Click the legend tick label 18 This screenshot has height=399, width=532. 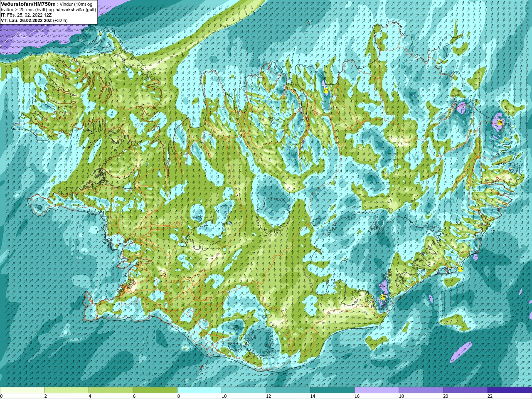tap(401, 396)
